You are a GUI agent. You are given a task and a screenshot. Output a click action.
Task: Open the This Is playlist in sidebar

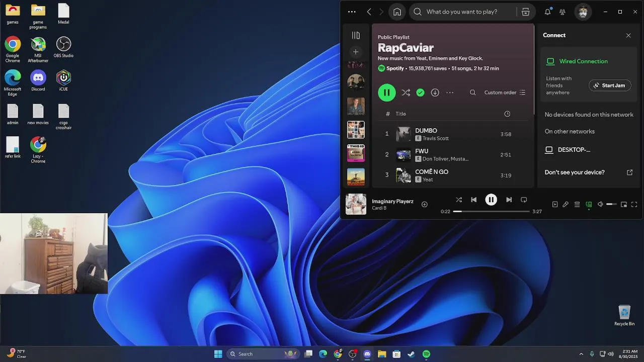(x=356, y=153)
